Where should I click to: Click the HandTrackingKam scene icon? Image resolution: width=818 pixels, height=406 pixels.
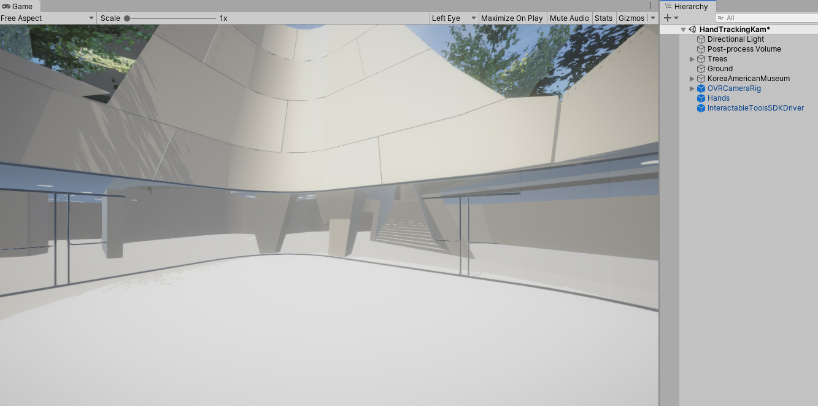(x=692, y=30)
